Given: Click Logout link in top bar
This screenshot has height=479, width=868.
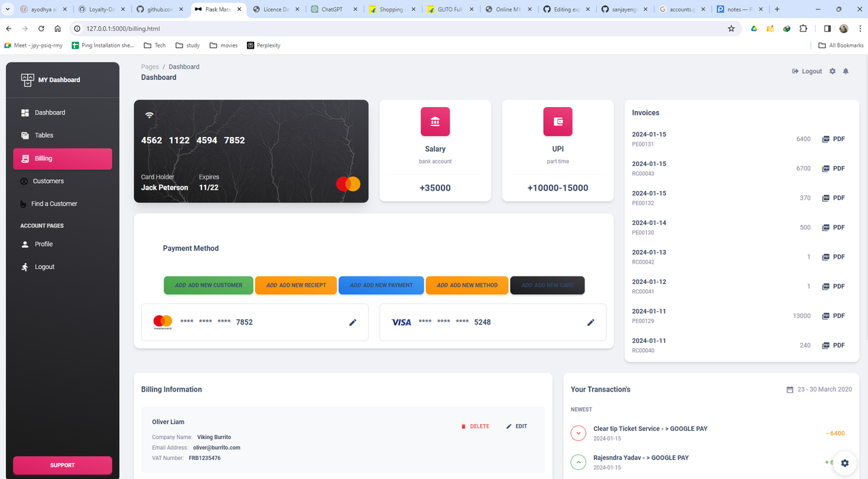Looking at the screenshot, I should tap(807, 71).
